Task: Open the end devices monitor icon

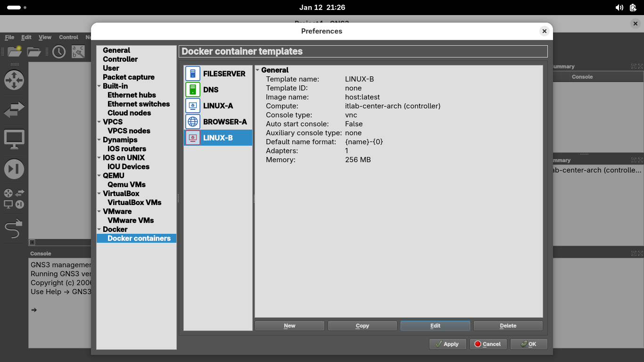Action: click(x=14, y=140)
